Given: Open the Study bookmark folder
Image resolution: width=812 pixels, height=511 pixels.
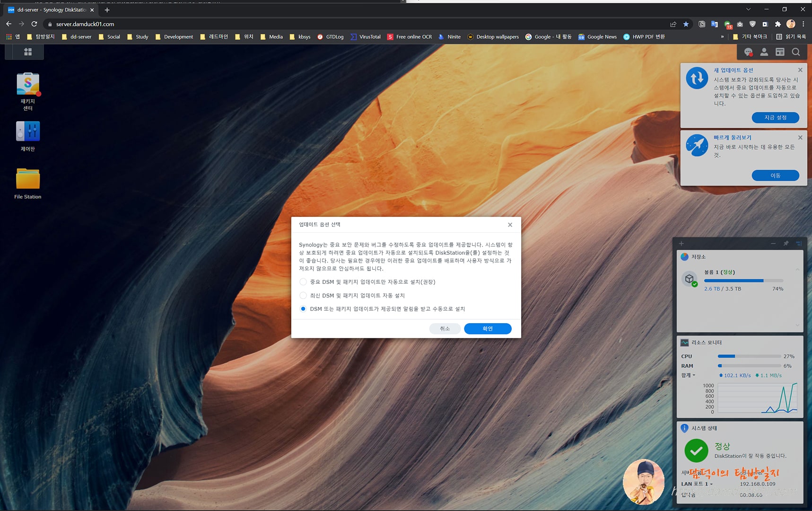Looking at the screenshot, I should (x=138, y=37).
